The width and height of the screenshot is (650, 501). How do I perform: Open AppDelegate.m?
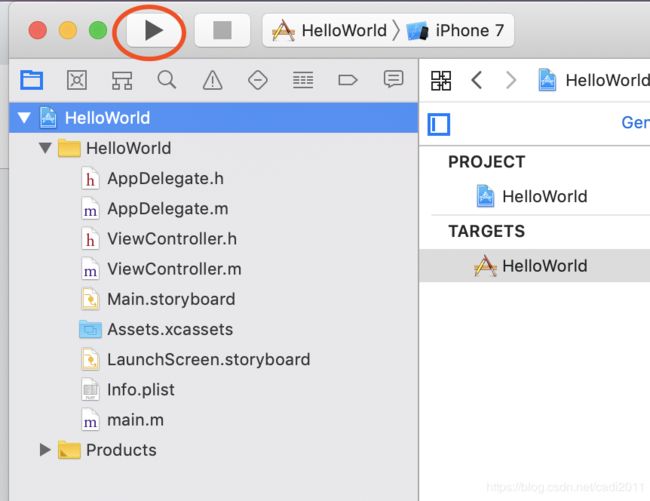[155, 209]
